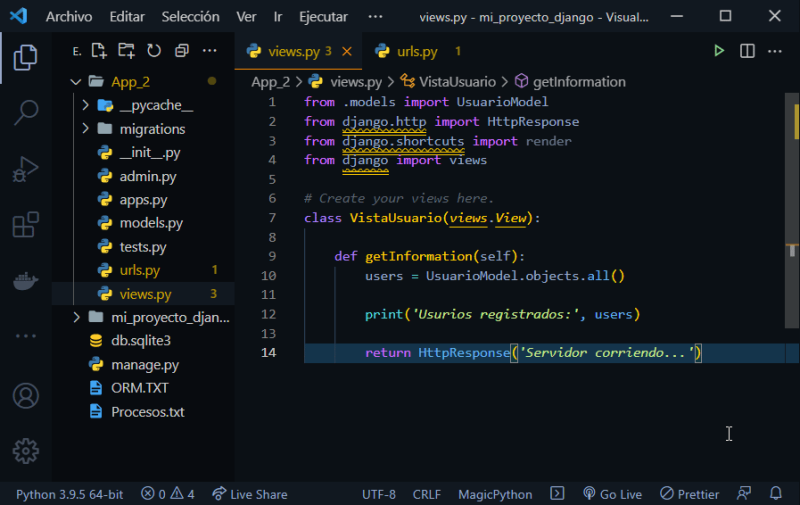The width and height of the screenshot is (800, 505).
Task: Open the Extensions view
Action: point(26,225)
